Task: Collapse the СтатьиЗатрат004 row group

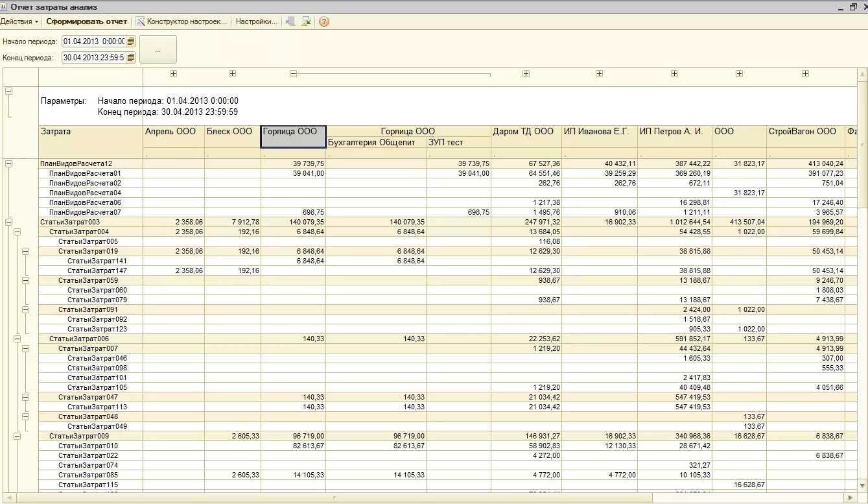Action: (18, 232)
